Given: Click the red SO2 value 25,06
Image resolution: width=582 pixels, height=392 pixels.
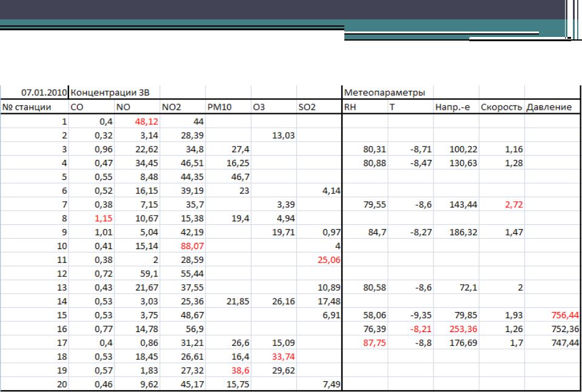Looking at the screenshot, I should pyautogui.click(x=329, y=260).
